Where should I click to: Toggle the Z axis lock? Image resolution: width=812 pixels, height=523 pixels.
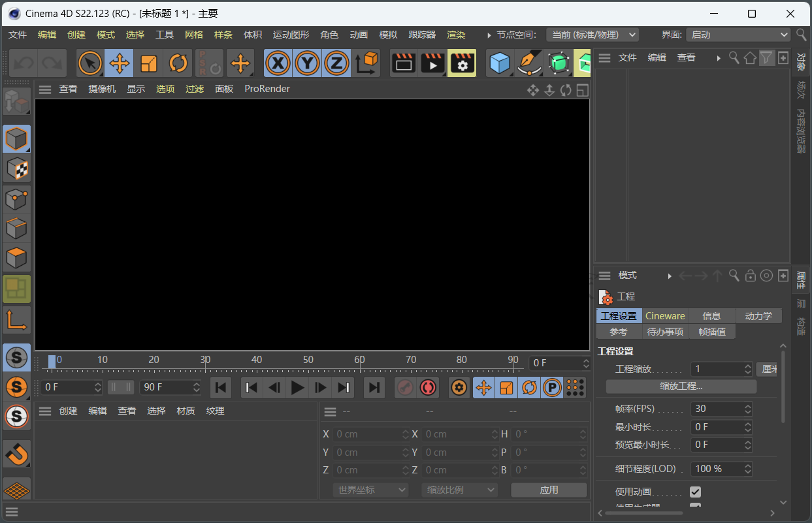[x=336, y=63]
